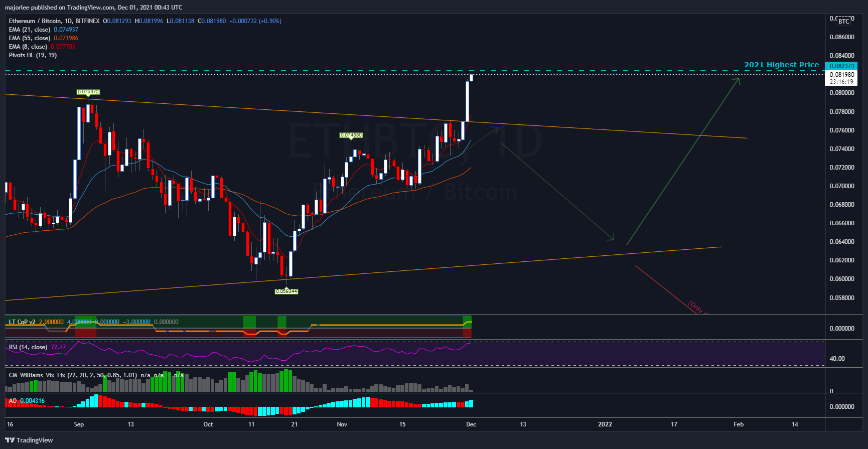
Task: Click the 0.086000 price axis label
Action: (842, 37)
